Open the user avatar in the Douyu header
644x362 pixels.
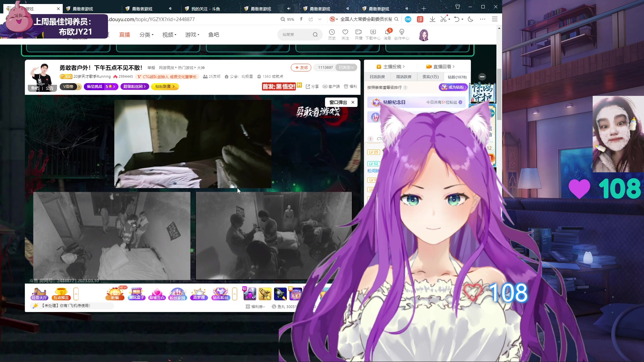pyautogui.click(x=424, y=35)
